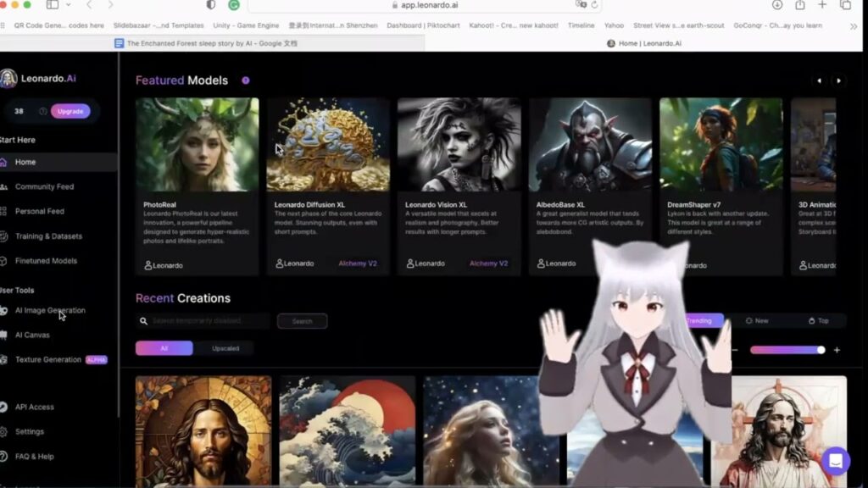
Task: Click the plus icon beside size slider
Action: tap(837, 350)
